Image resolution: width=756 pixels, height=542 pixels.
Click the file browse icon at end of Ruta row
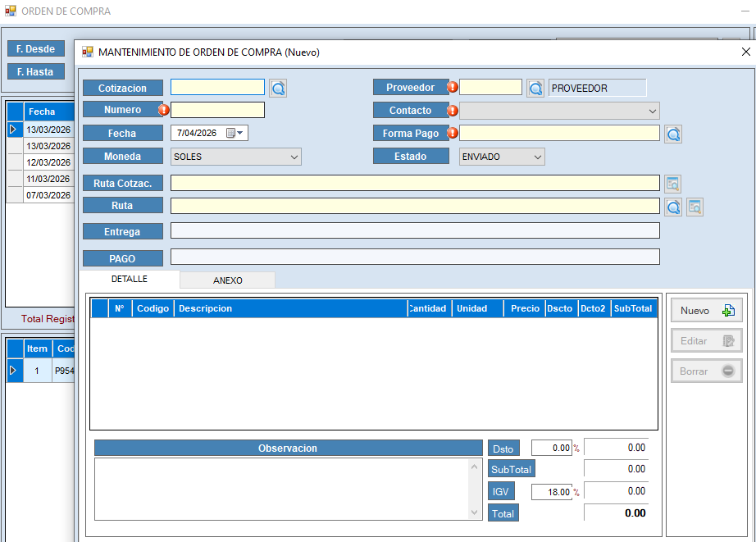tap(695, 207)
